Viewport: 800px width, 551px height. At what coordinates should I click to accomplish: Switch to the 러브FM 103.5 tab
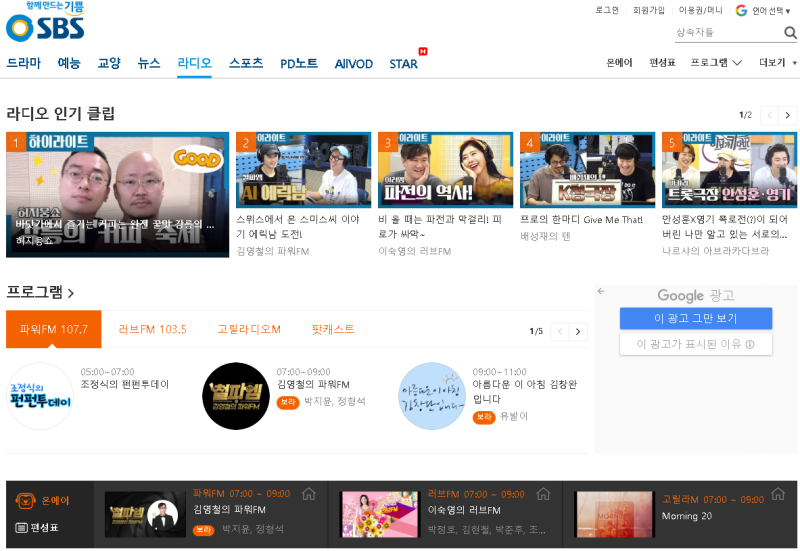point(153,330)
